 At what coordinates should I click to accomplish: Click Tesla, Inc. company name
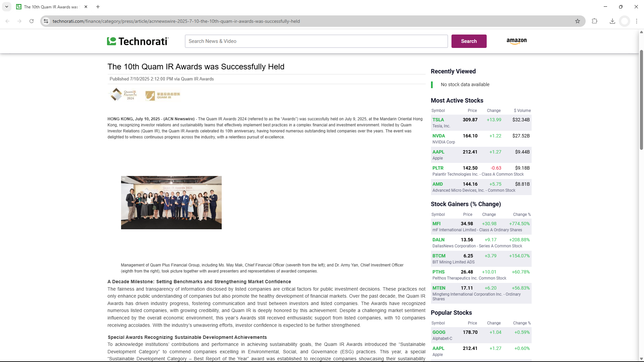[x=441, y=126]
